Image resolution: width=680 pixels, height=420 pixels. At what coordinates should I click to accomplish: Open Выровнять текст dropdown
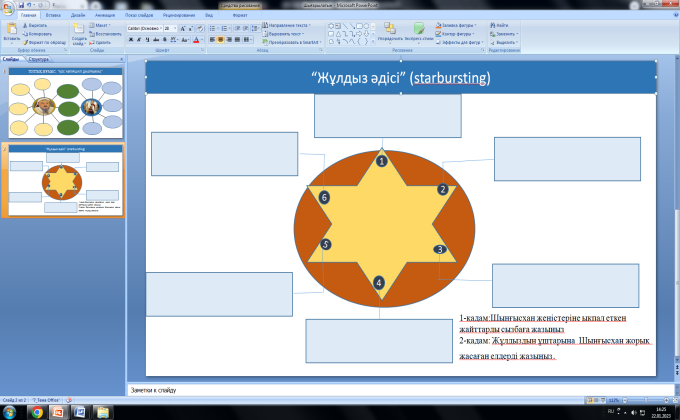(x=283, y=34)
